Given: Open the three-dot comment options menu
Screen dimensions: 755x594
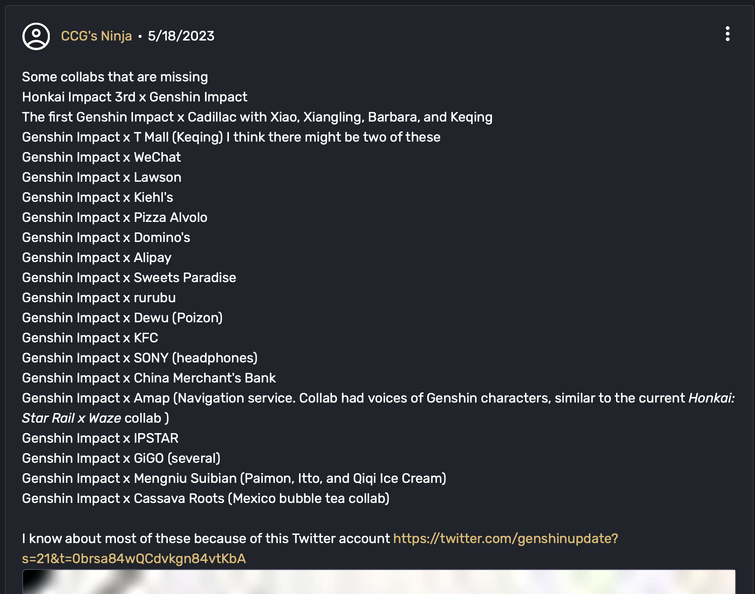Looking at the screenshot, I should (x=727, y=34).
